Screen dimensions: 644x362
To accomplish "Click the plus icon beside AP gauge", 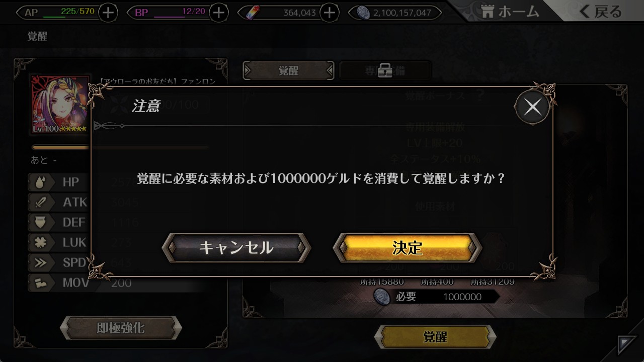I will [x=108, y=13].
